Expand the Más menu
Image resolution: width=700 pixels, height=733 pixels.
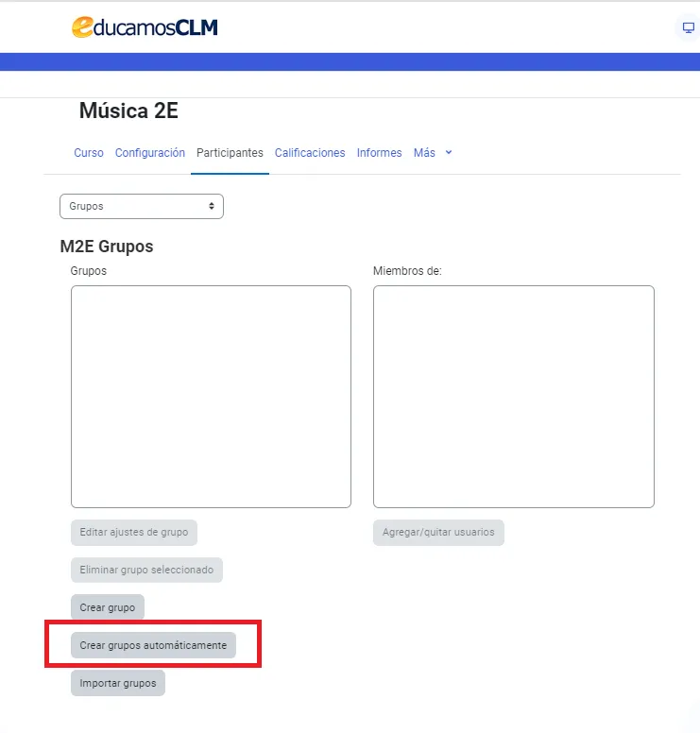(x=425, y=153)
